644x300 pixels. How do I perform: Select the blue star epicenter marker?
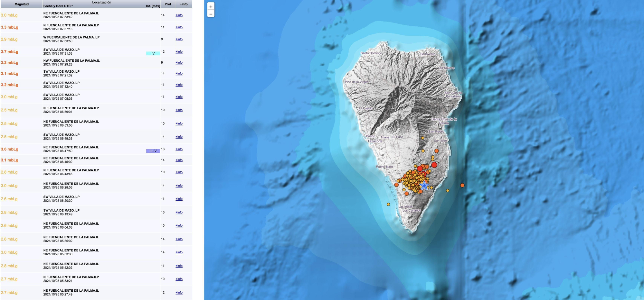[425, 185]
